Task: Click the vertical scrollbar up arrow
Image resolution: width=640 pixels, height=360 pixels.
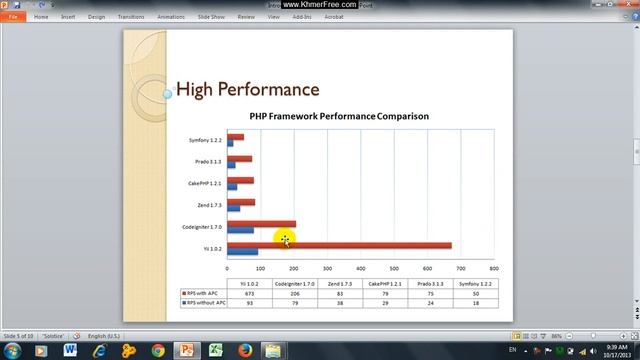Action: tap(636, 27)
